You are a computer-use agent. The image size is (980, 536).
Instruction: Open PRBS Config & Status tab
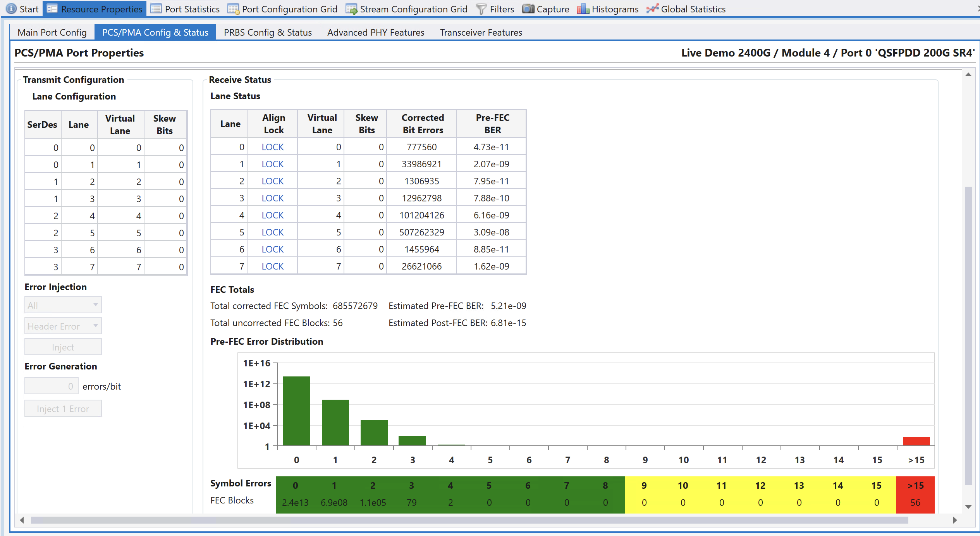point(268,32)
